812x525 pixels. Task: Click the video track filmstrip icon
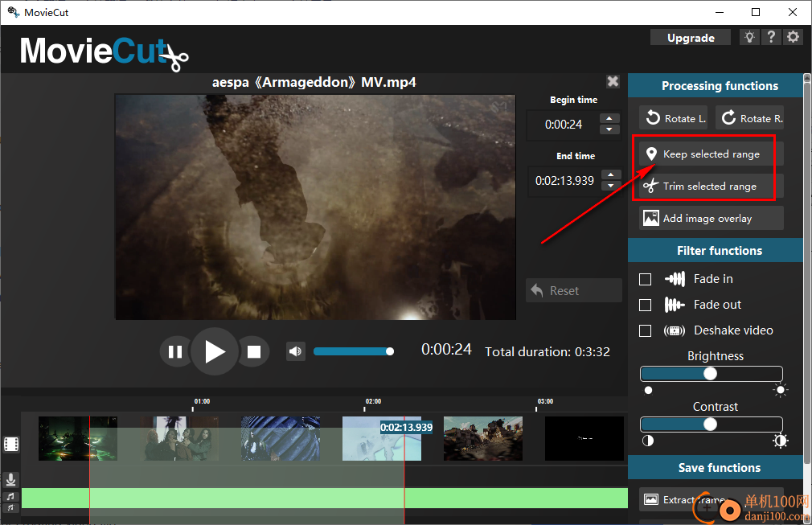click(11, 445)
